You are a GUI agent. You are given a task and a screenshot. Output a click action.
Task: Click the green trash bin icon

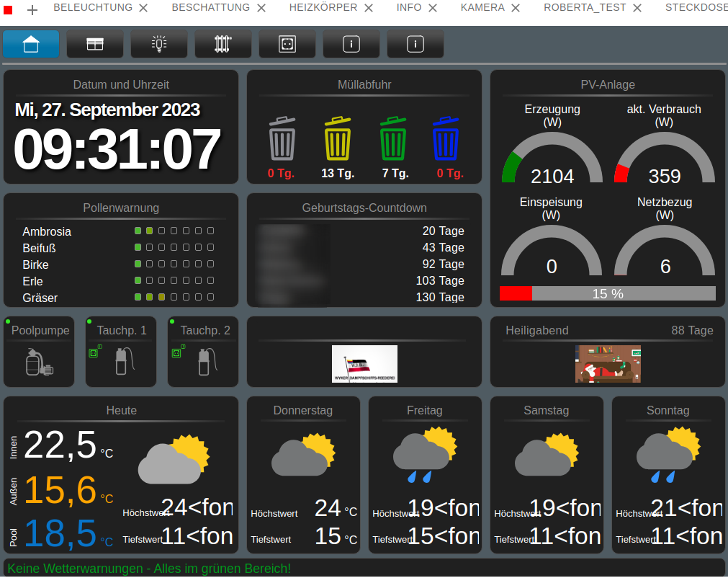coord(393,138)
